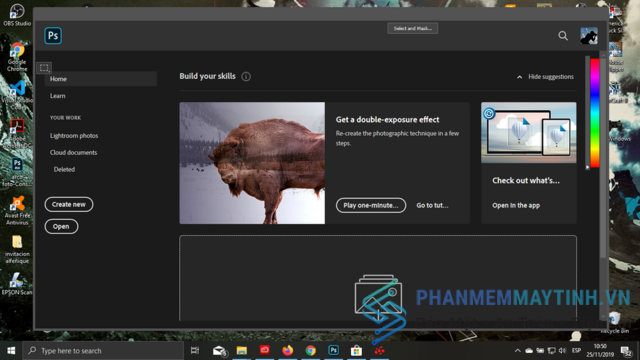
Task: Select the rectangular marquee tool icon
Action: click(44, 68)
